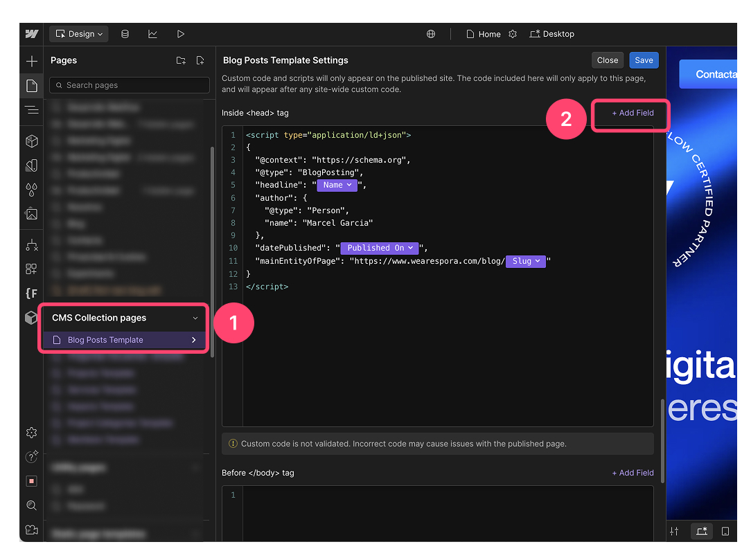
Task: Open the canvas settings sliders icon
Action: pyautogui.click(x=674, y=532)
